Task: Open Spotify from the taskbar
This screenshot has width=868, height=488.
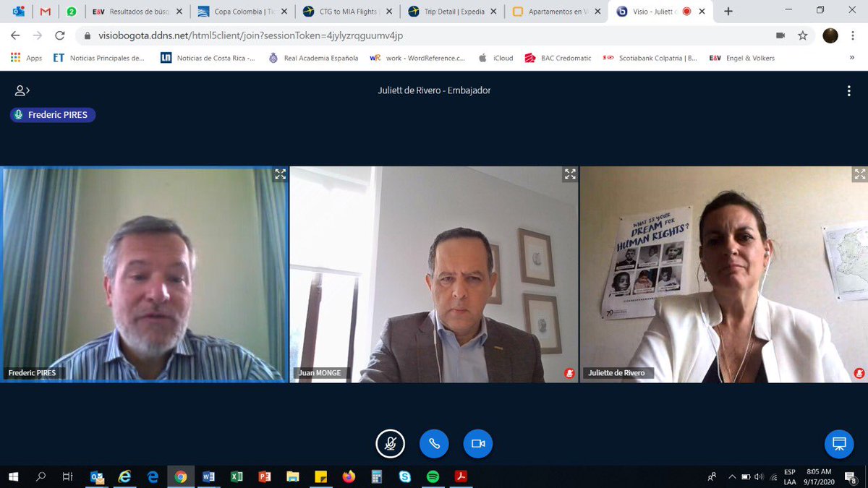Action: click(x=433, y=476)
